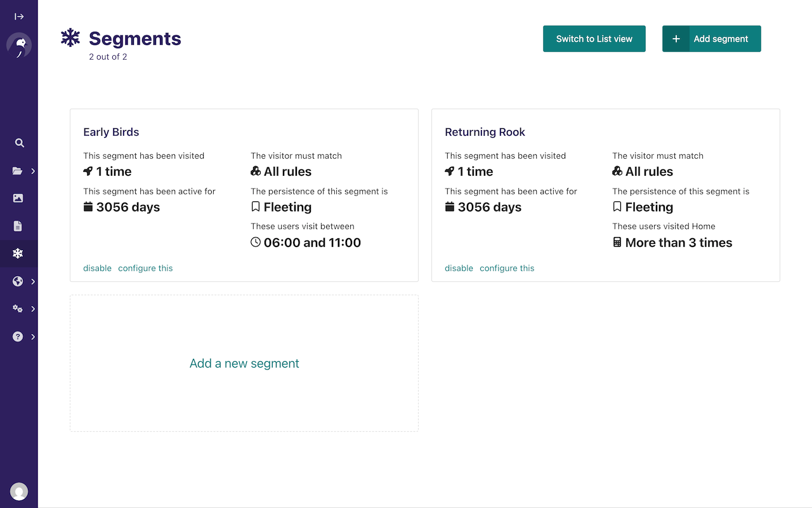Expand the globe menu chevron
Image resolution: width=812 pixels, height=508 pixels.
[x=33, y=281]
